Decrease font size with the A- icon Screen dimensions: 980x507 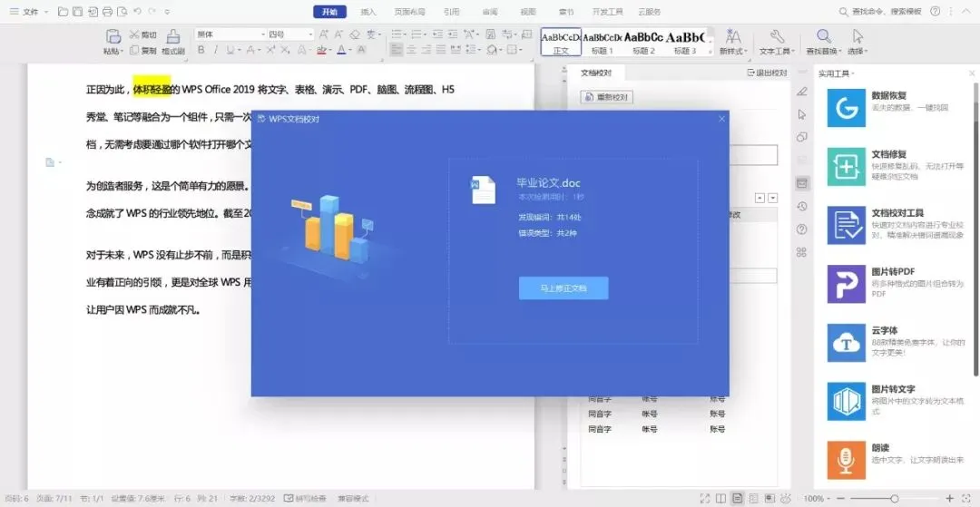click(338, 34)
